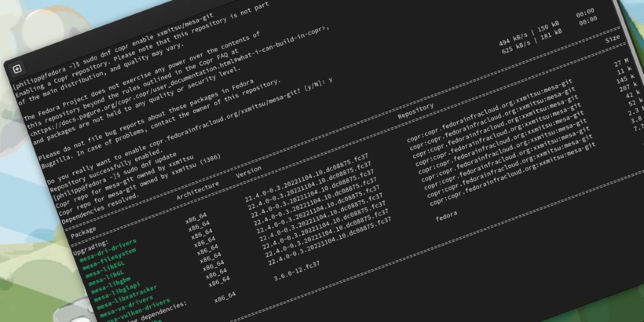
Task: Click the Architecture column header
Action: [197, 190]
